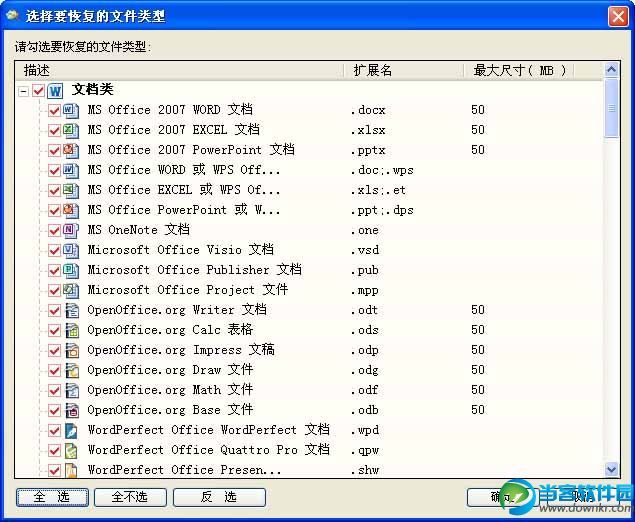Click the 扩展名 column header
Image resolution: width=635 pixels, height=522 pixels.
point(403,70)
